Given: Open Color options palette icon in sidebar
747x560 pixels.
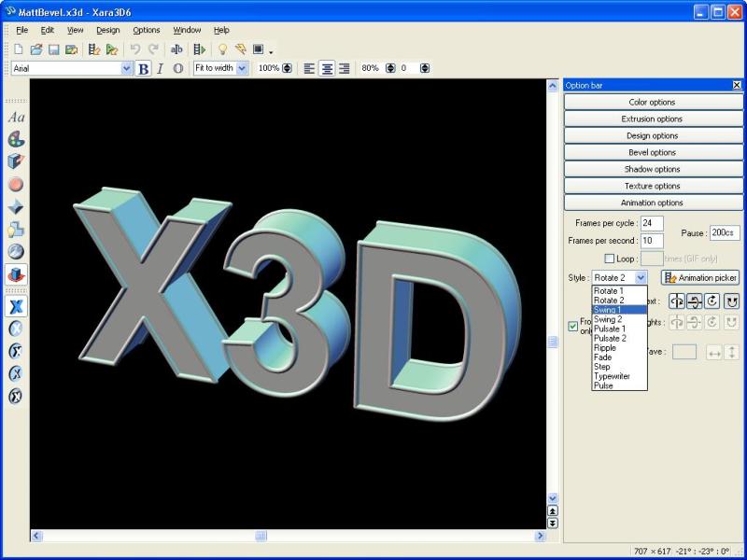Looking at the screenshot, I should point(16,139).
